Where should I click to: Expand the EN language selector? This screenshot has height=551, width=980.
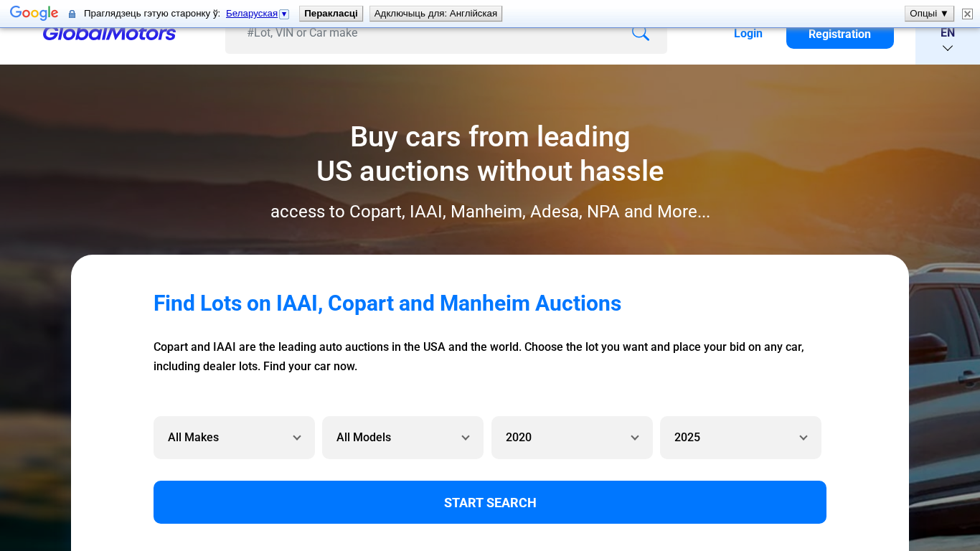(x=947, y=41)
